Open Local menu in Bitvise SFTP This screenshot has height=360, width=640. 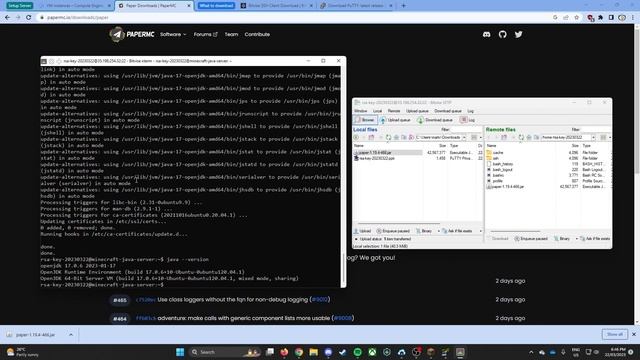(378, 111)
